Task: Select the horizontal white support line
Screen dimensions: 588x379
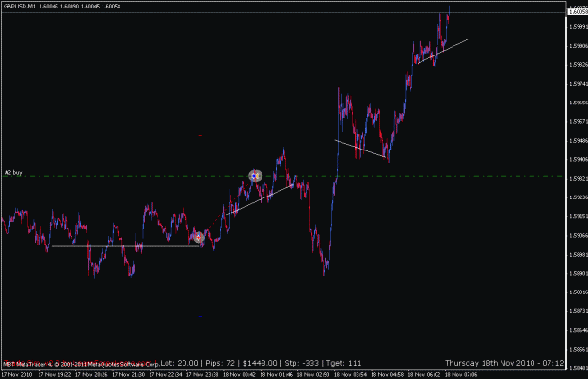Action: 125,246
